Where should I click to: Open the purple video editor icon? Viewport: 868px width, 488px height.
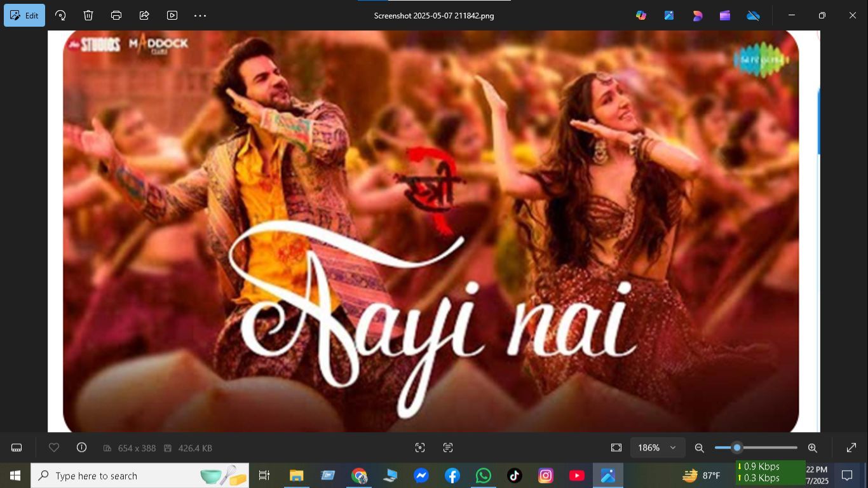coord(725,15)
